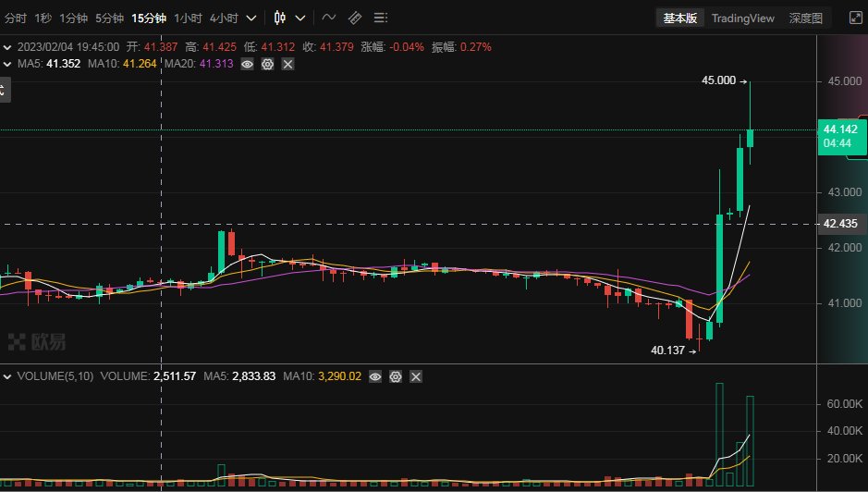
Task: Click the MA5 value 41.352
Action: (63, 64)
